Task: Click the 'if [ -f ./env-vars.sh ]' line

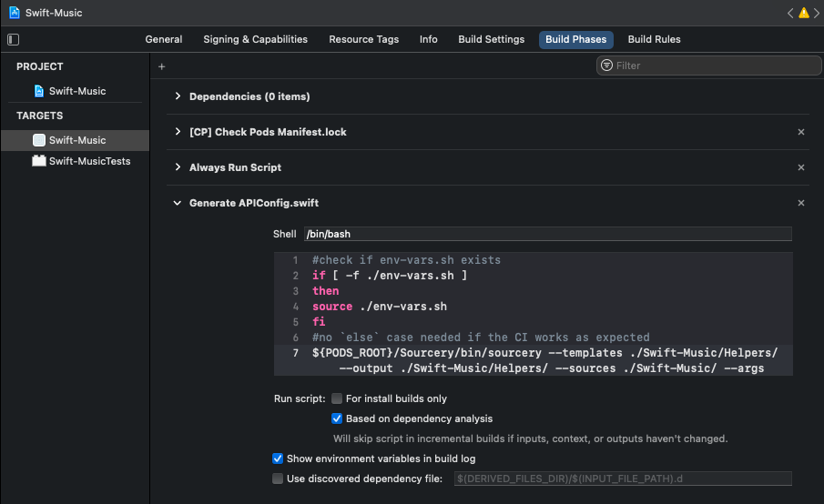Action: tap(390, 275)
